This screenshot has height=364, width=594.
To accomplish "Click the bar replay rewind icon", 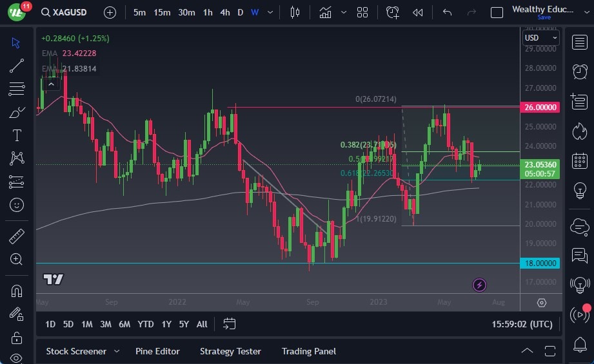I will point(418,12).
